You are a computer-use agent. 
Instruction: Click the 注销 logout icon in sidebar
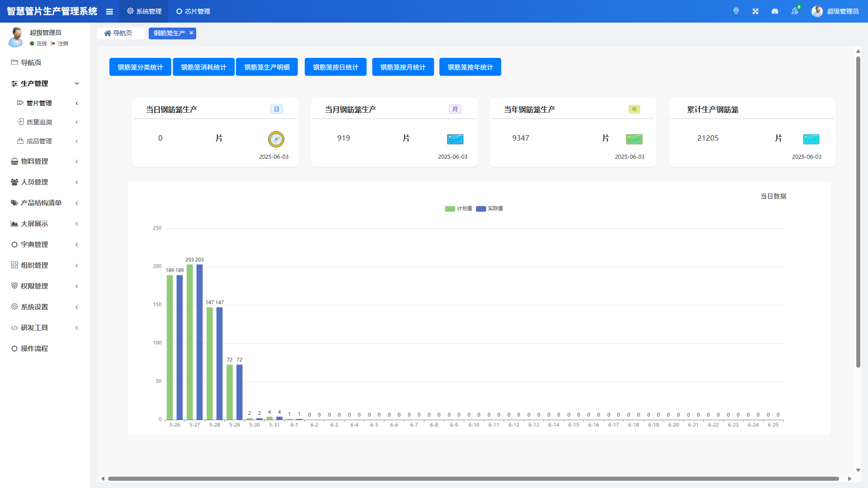click(x=53, y=44)
